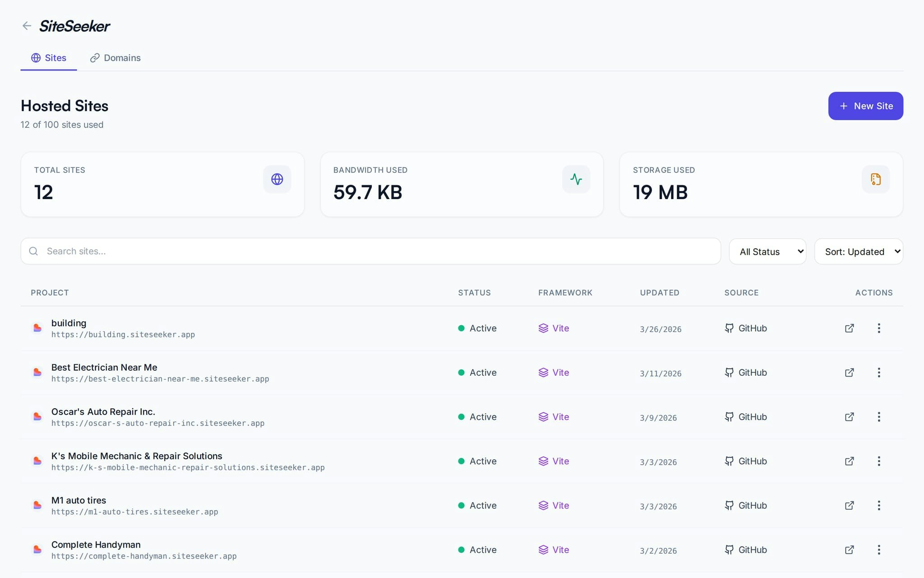
Task: Open https://best-electrician-near-me.siteseeker.app link
Action: point(160,378)
